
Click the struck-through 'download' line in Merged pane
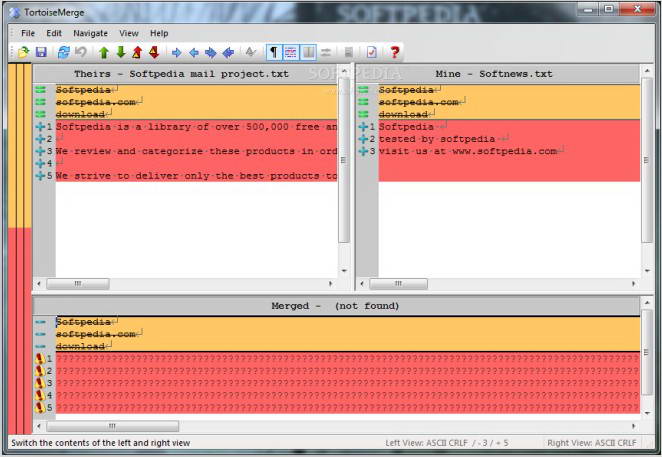pos(348,346)
